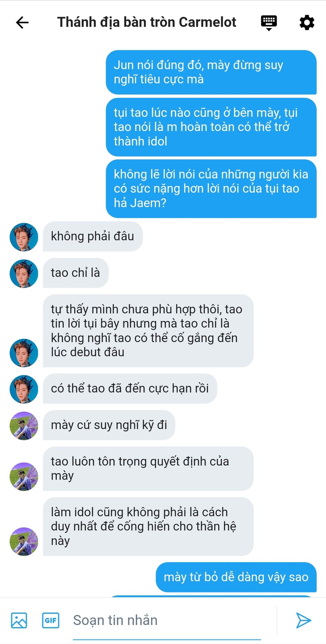Tap avatar beside 'tao luôn tôn trọng quyết định' message
Viewport: 326px width, 644px height.
pyautogui.click(x=24, y=477)
